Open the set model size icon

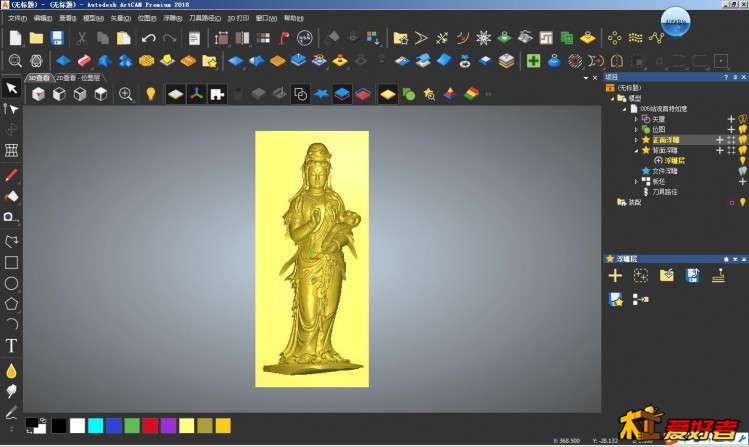pyautogui.click(x=221, y=38)
